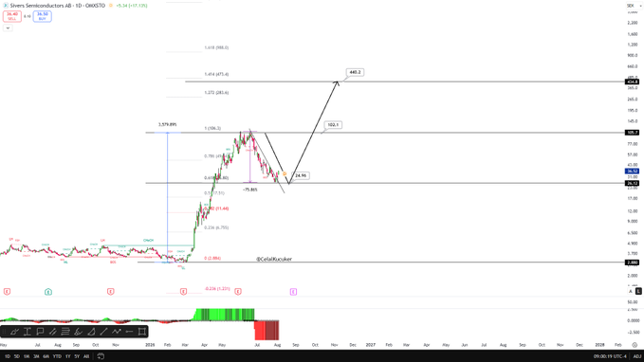Toggle ADJ adjusted data button
644x362 pixels.
[x=637, y=356]
